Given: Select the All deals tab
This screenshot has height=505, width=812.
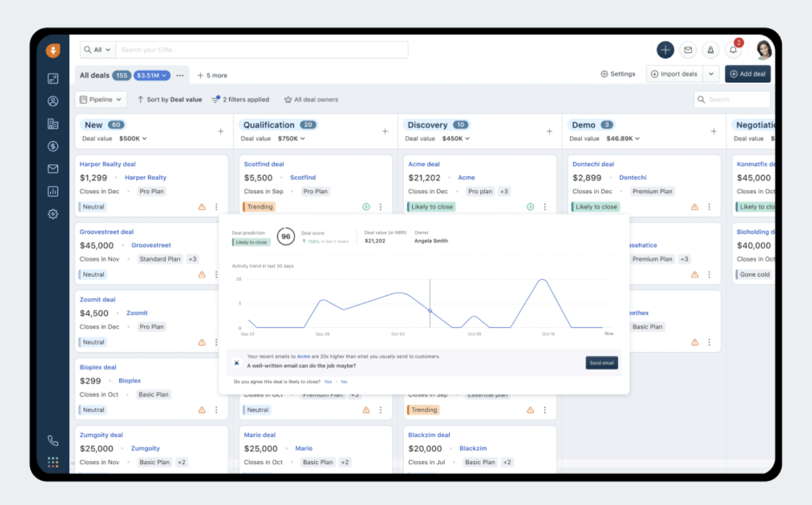Looking at the screenshot, I should (x=94, y=75).
